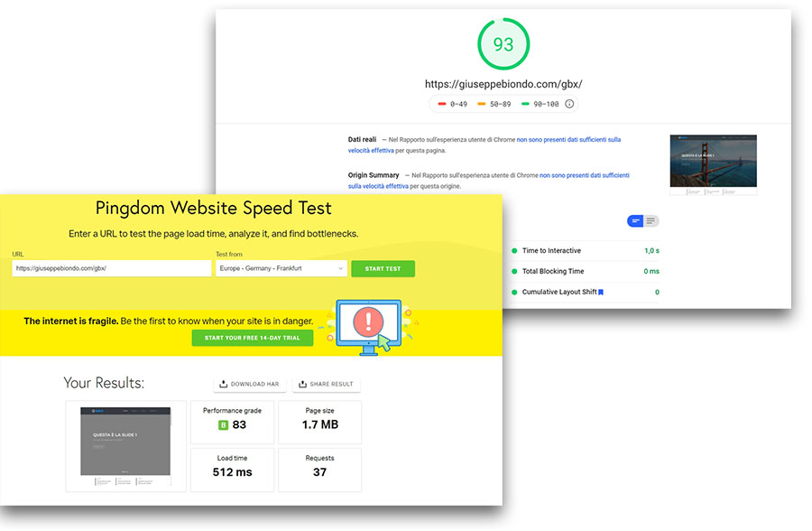Open the Test from location dropdown
This screenshot has width=812, height=531.
click(x=281, y=268)
